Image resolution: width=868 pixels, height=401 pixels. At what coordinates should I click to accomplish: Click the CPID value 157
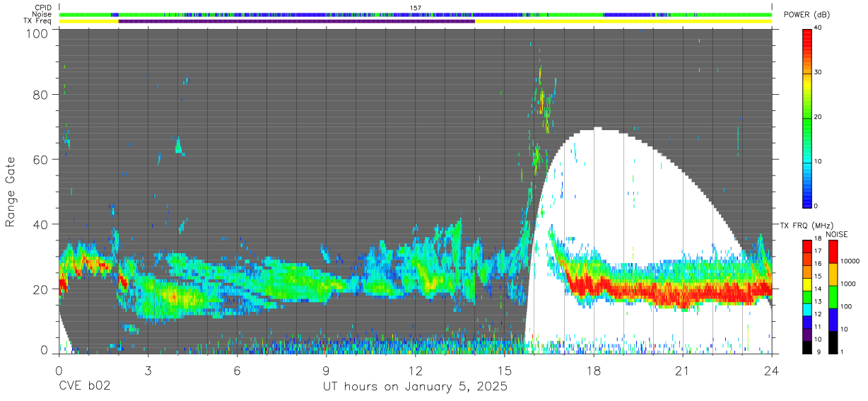coord(415,8)
